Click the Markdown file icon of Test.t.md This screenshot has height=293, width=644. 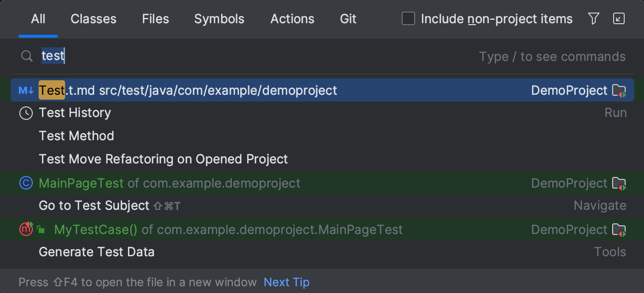click(26, 90)
